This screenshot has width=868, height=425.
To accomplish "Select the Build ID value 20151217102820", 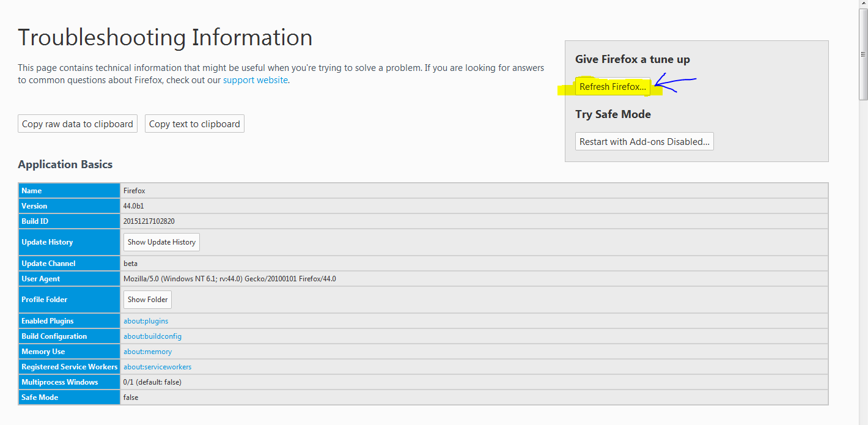I will pos(149,221).
